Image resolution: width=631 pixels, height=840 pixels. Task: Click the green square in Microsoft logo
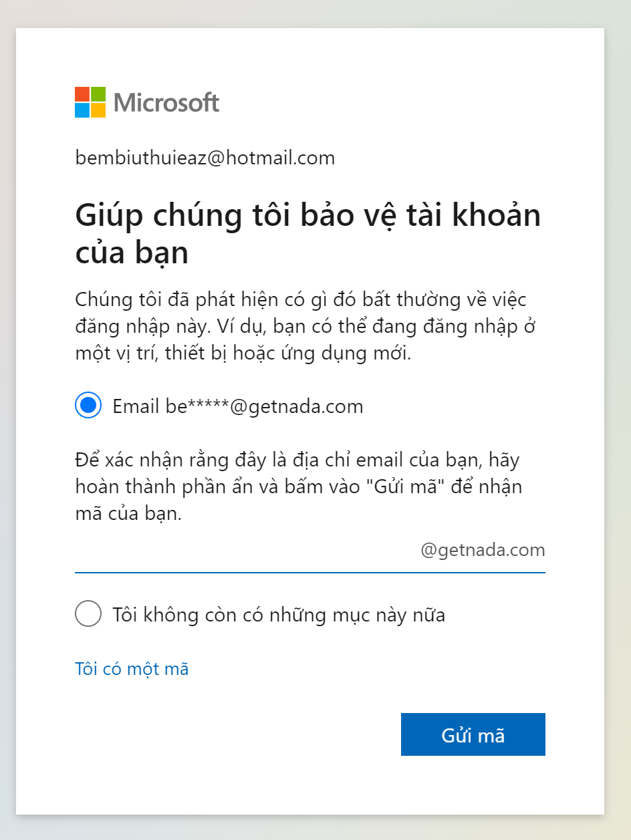tap(98, 94)
